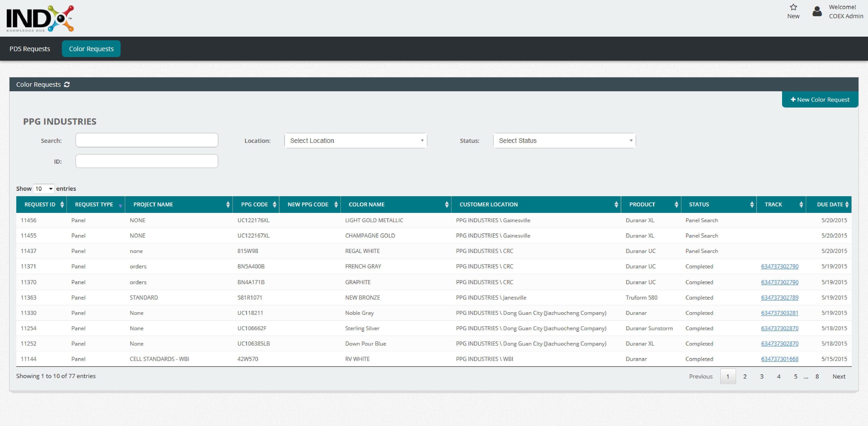Image resolution: width=868 pixels, height=426 pixels.
Task: Open the Select Status dropdown
Action: (564, 141)
